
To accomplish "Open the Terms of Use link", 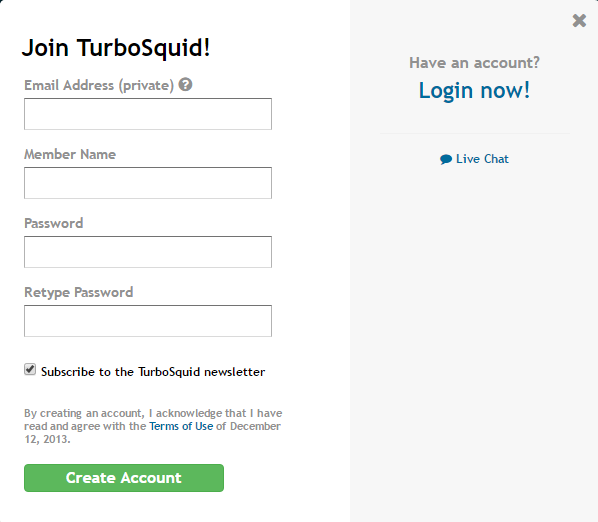I will point(181,426).
